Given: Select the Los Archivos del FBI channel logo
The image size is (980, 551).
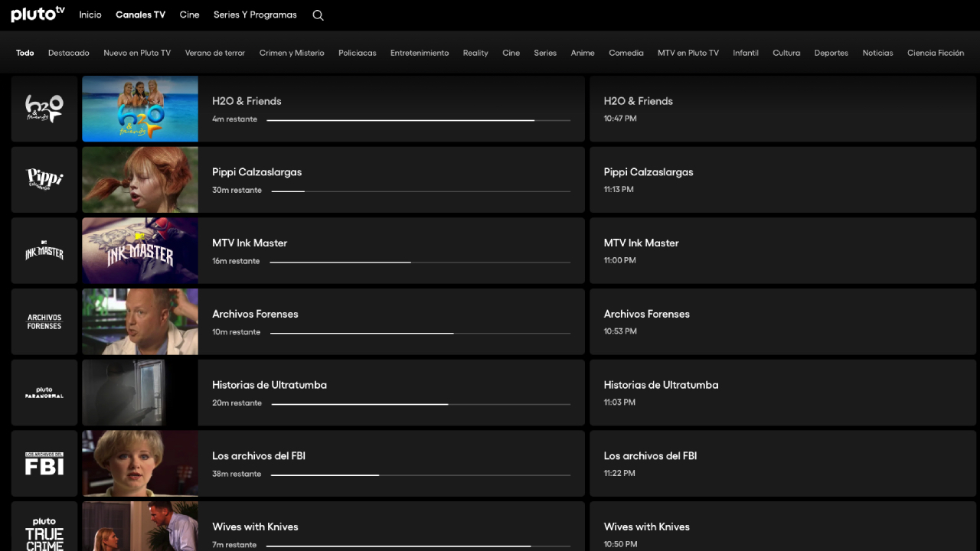Looking at the screenshot, I should tap(44, 464).
